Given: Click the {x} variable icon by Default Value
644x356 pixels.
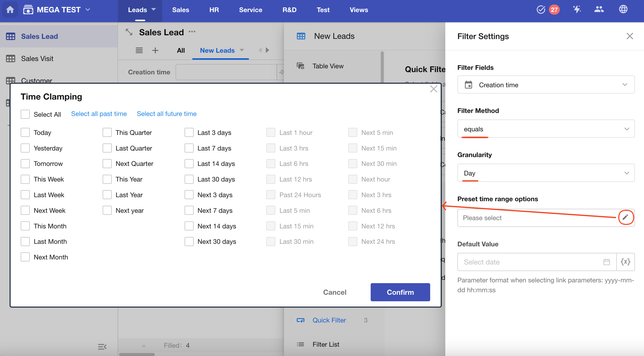Looking at the screenshot, I should (x=625, y=262).
